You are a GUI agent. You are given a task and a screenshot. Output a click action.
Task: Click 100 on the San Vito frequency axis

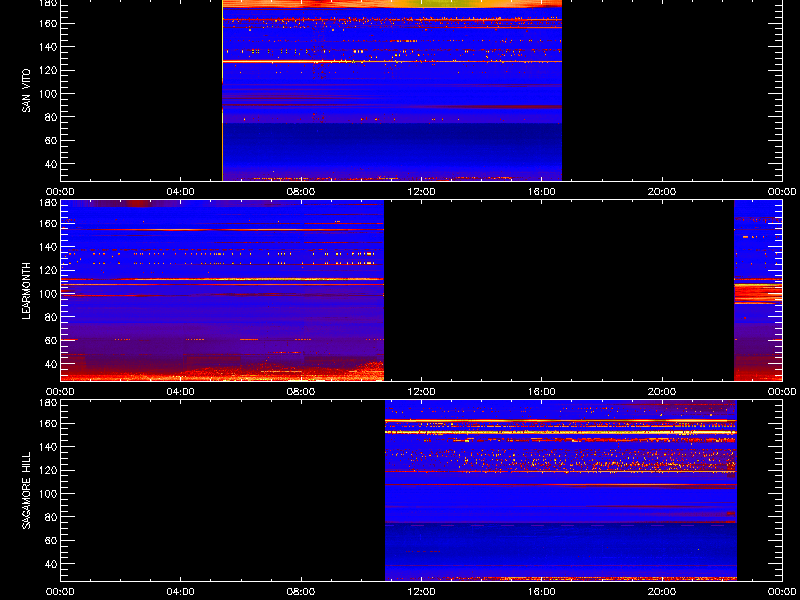pyautogui.click(x=49, y=94)
